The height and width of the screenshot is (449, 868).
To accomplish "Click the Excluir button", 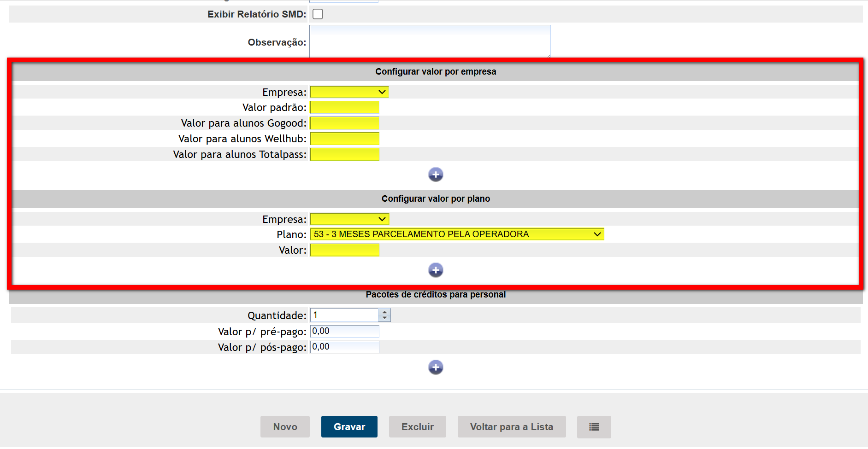I will tap(417, 427).
